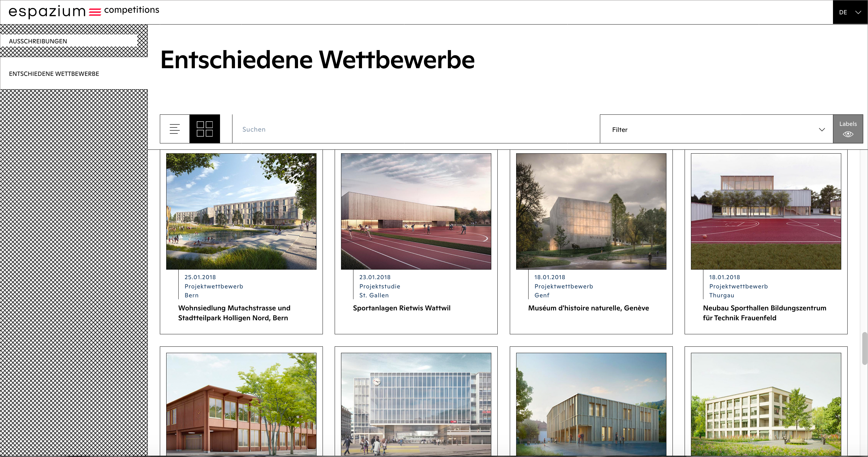
Task: Open Neubau Sporthallen Frauenfeld rendering image
Action: tap(765, 211)
